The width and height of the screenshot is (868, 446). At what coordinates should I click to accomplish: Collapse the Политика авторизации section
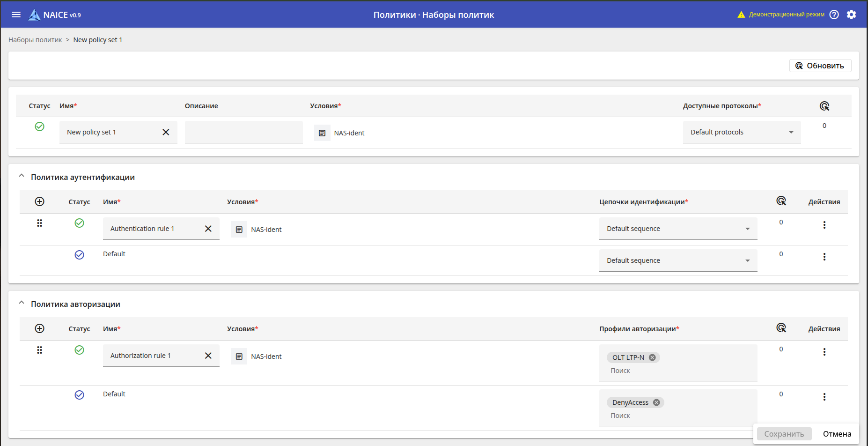22,303
